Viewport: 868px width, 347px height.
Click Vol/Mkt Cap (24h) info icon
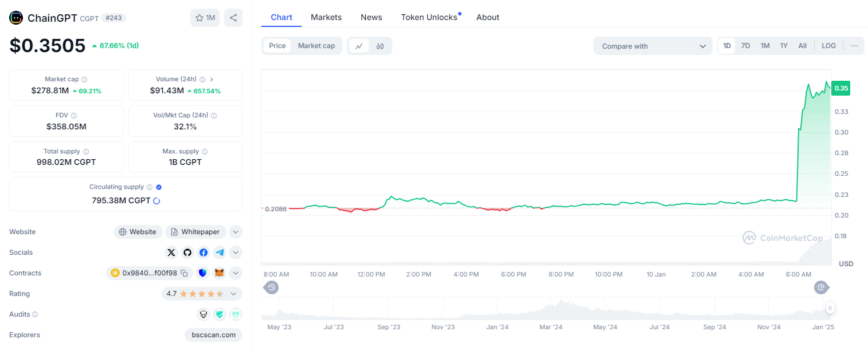[x=214, y=116]
